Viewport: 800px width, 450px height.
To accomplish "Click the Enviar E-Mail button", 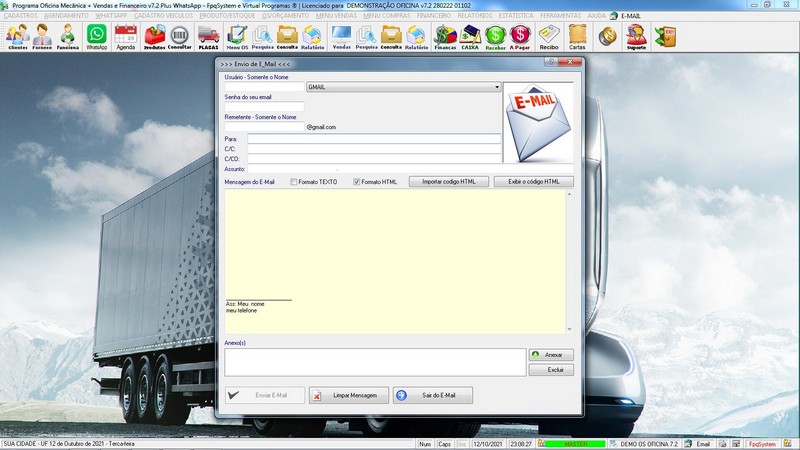I will 265,395.
